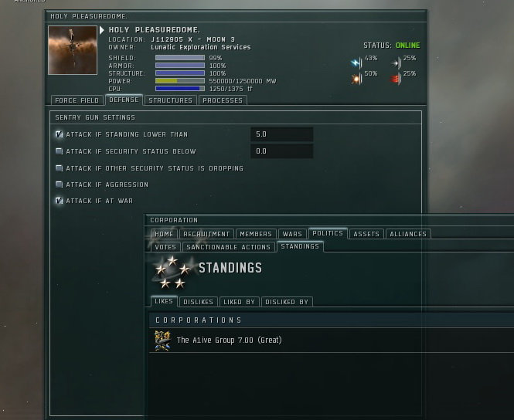Click the thermal resistance red flame icon

[x=396, y=79]
